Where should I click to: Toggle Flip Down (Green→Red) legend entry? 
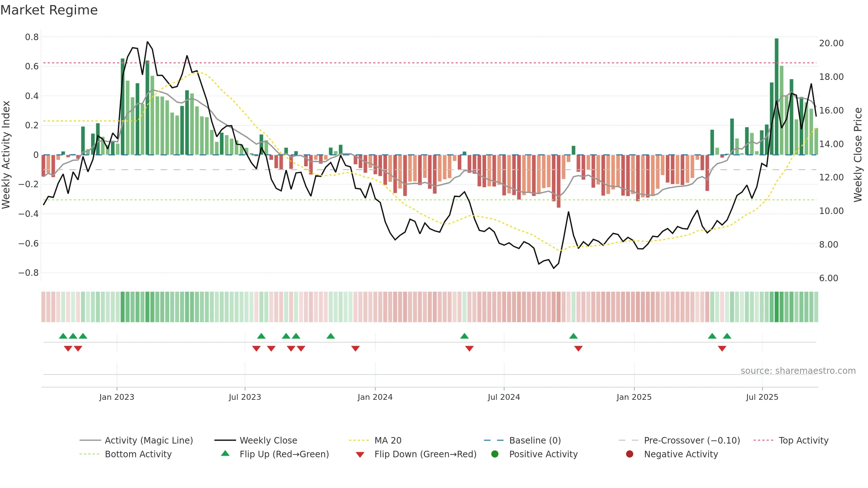(x=416, y=454)
